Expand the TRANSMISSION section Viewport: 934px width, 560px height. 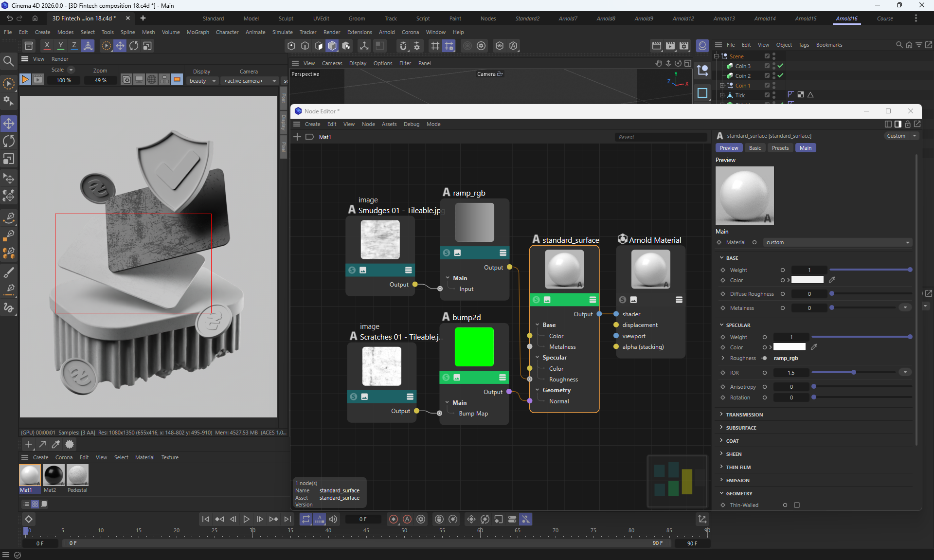[744, 415]
